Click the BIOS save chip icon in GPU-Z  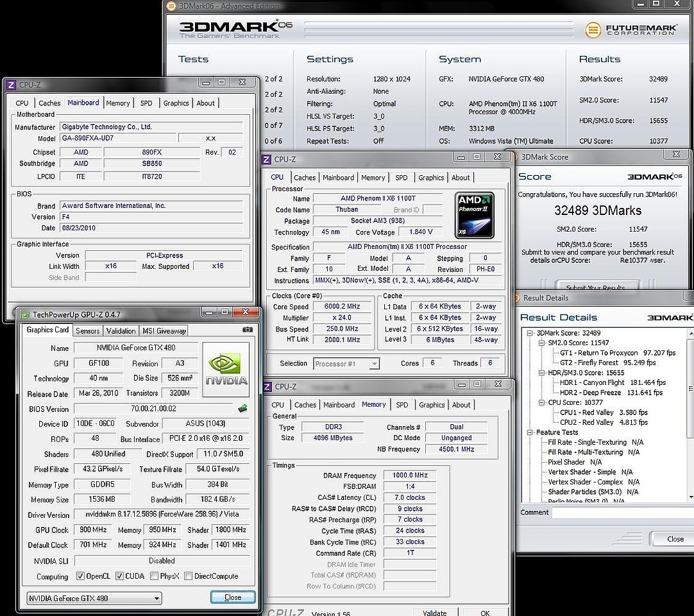[x=242, y=408]
